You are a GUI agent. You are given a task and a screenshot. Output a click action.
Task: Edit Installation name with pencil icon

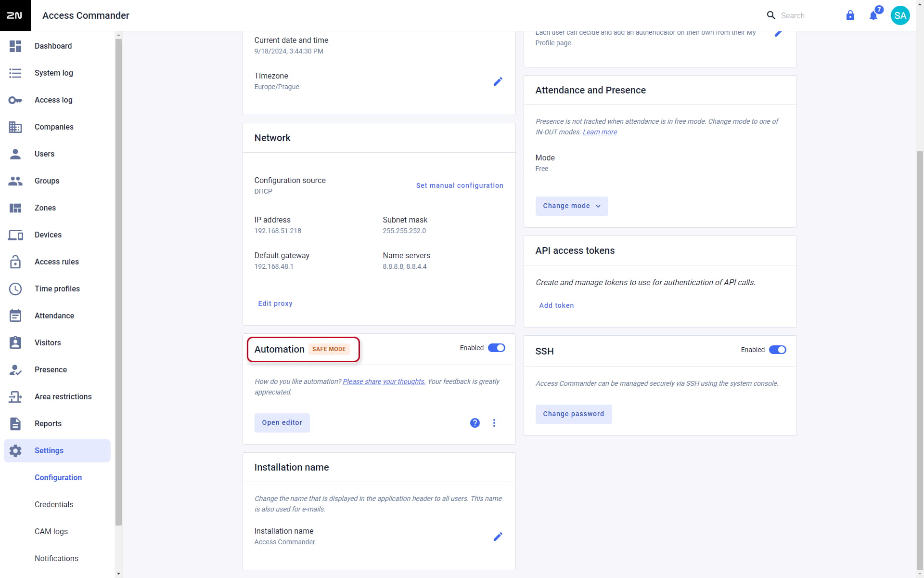pos(498,537)
